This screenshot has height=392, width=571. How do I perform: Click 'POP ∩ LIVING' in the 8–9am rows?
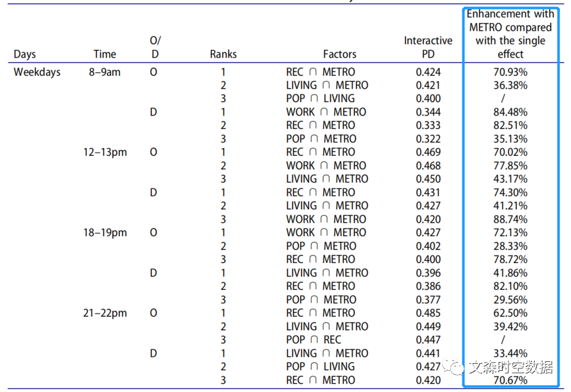click(321, 98)
